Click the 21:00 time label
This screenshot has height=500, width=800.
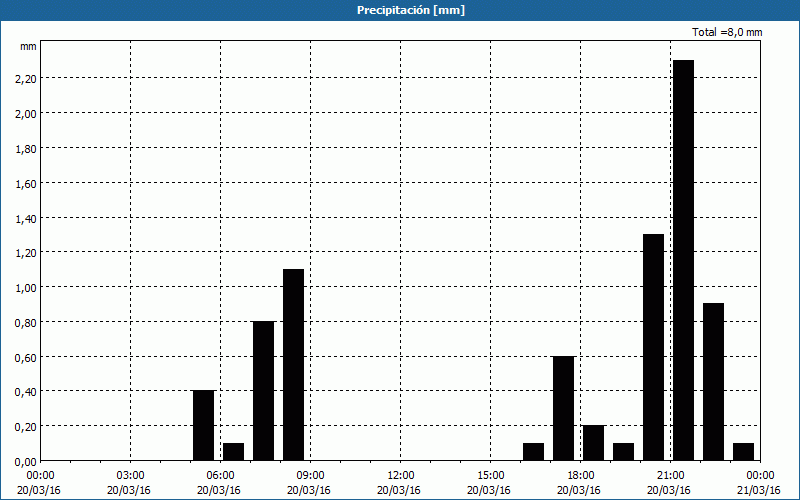click(x=670, y=476)
